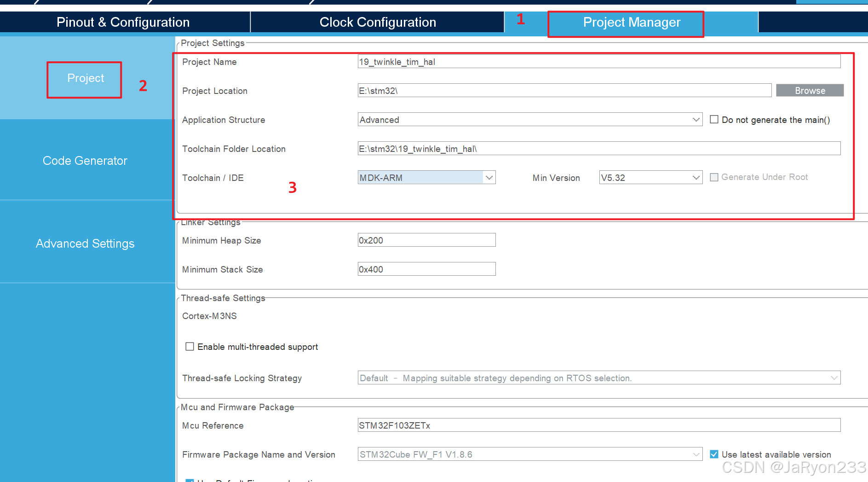The image size is (868, 482).
Task: Check Do not generate the main()
Action: (714, 120)
